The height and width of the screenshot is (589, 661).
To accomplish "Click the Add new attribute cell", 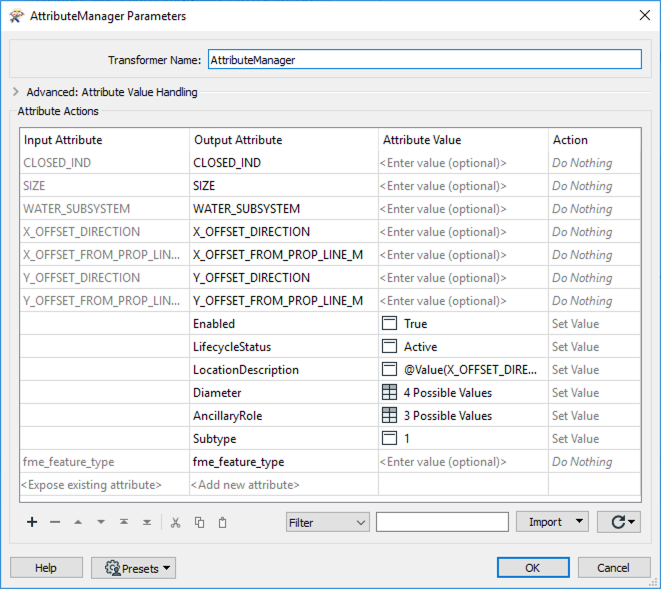I will pyautogui.click(x=283, y=485).
